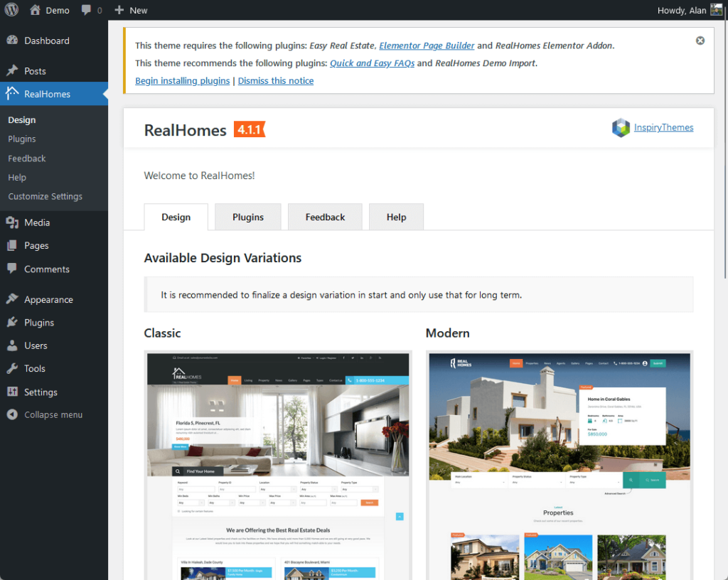Screen dimensions: 728x580
Task: Open Help in RealHomes submenu
Action: 17,177
